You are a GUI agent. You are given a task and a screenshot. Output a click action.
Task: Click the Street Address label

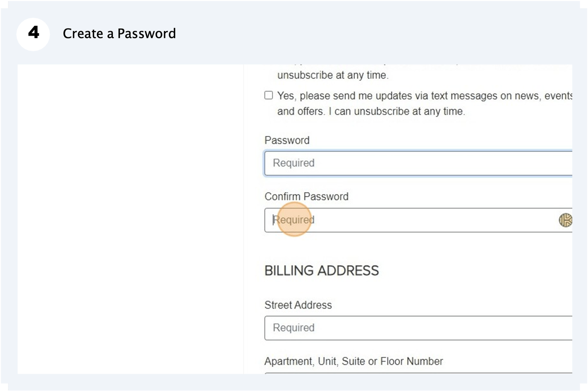click(x=298, y=305)
